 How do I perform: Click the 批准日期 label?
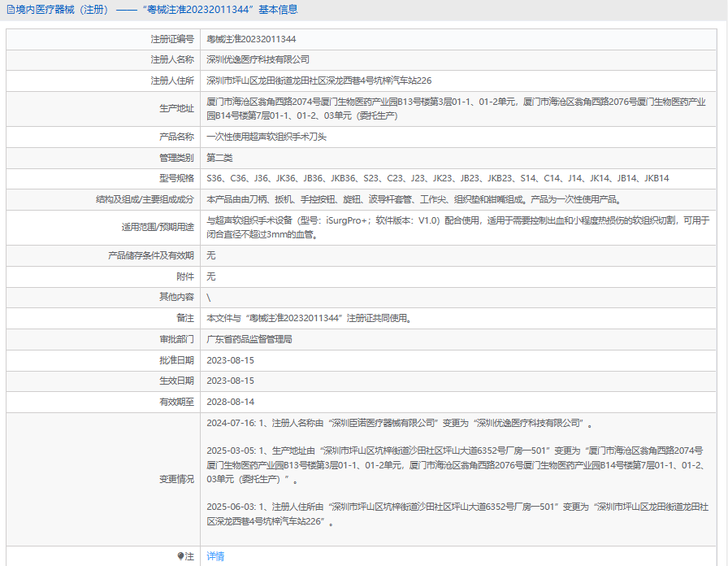176,360
